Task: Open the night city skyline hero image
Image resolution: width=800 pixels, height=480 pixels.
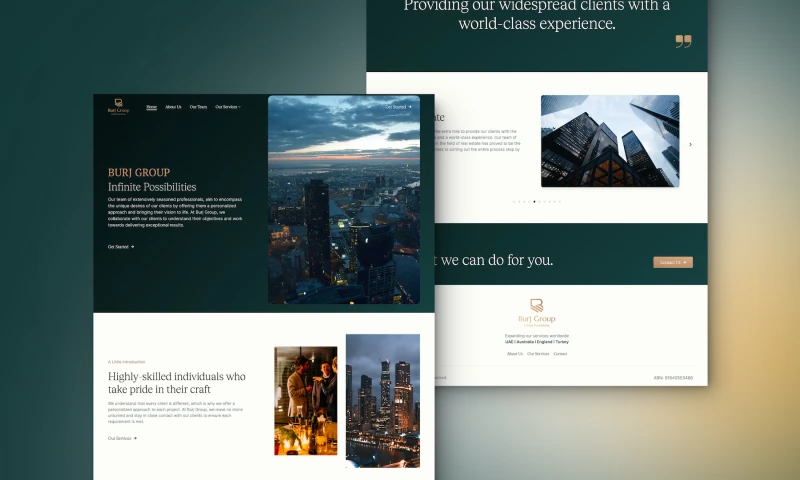Action: 344,199
